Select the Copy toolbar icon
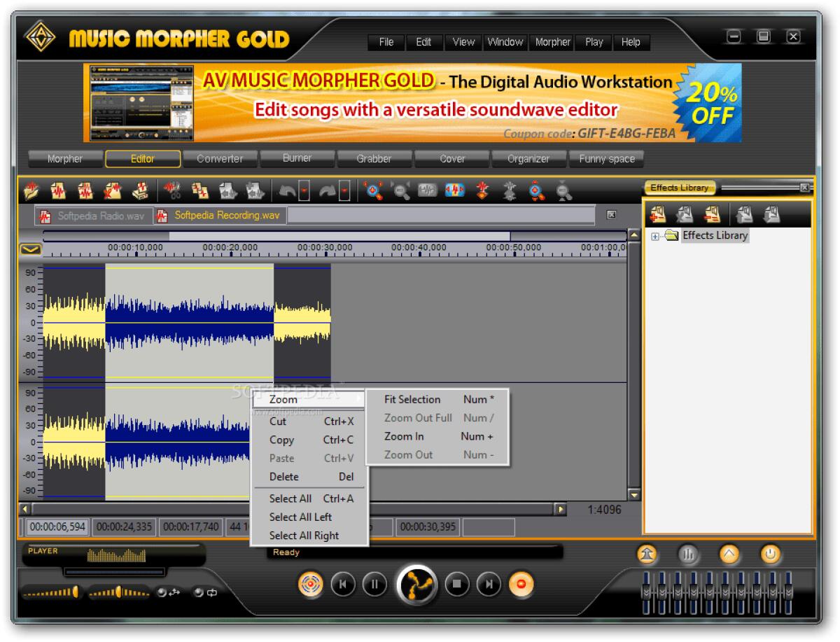The height and width of the screenshot is (642, 840). [x=198, y=189]
